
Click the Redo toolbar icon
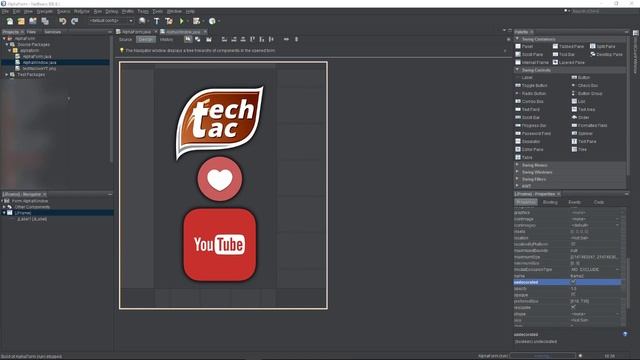(x=74, y=21)
